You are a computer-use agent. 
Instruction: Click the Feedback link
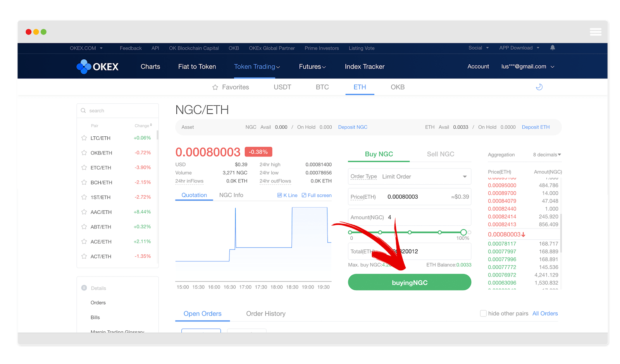click(x=131, y=48)
